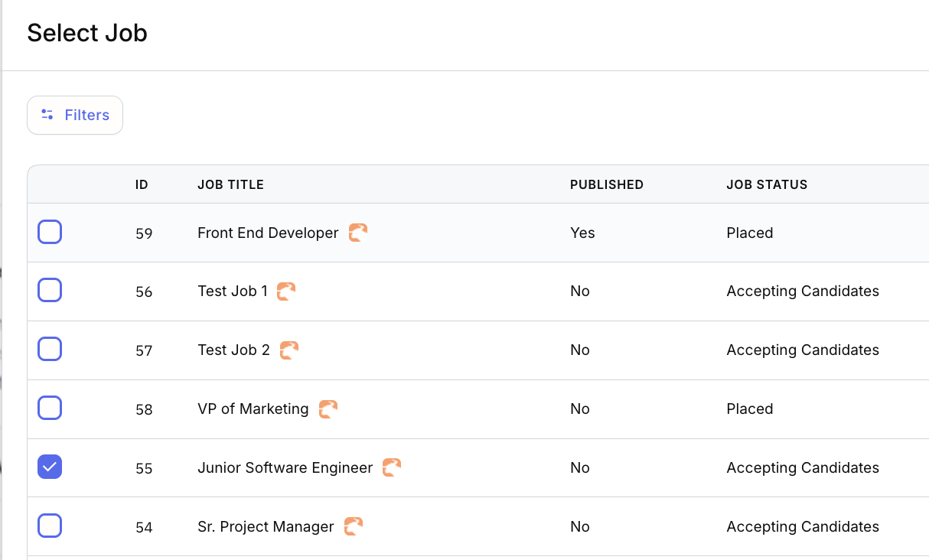Sort by the Job Title column header

230,184
